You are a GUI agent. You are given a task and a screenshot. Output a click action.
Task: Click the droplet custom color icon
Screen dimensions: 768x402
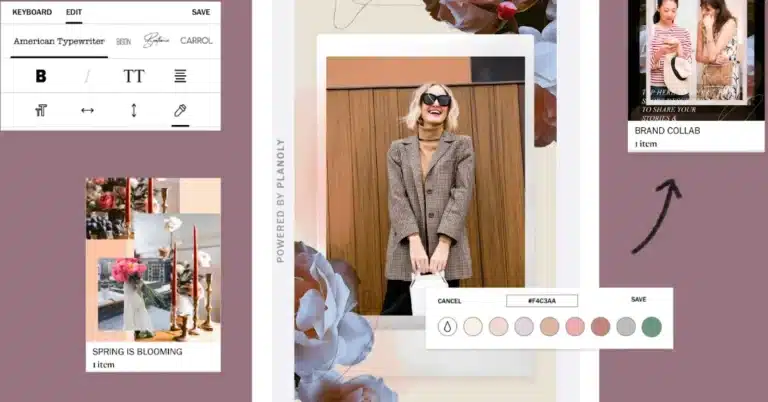point(447,327)
